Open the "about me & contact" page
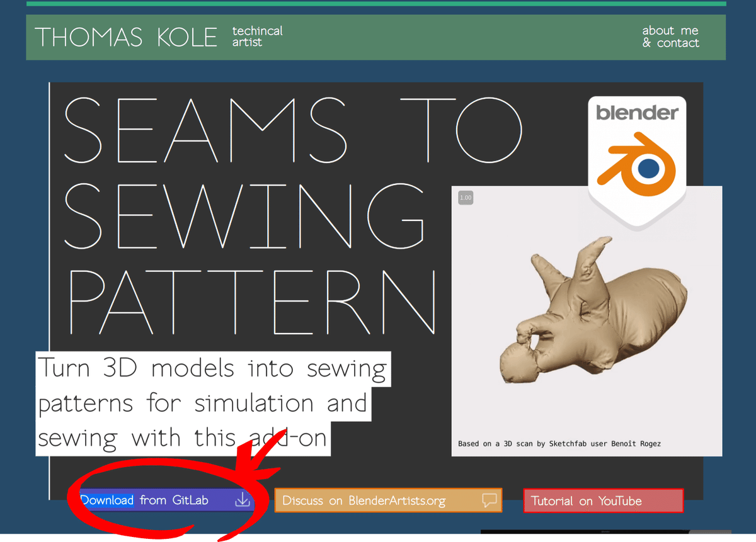Screen dimensions: 756x542 coord(670,36)
